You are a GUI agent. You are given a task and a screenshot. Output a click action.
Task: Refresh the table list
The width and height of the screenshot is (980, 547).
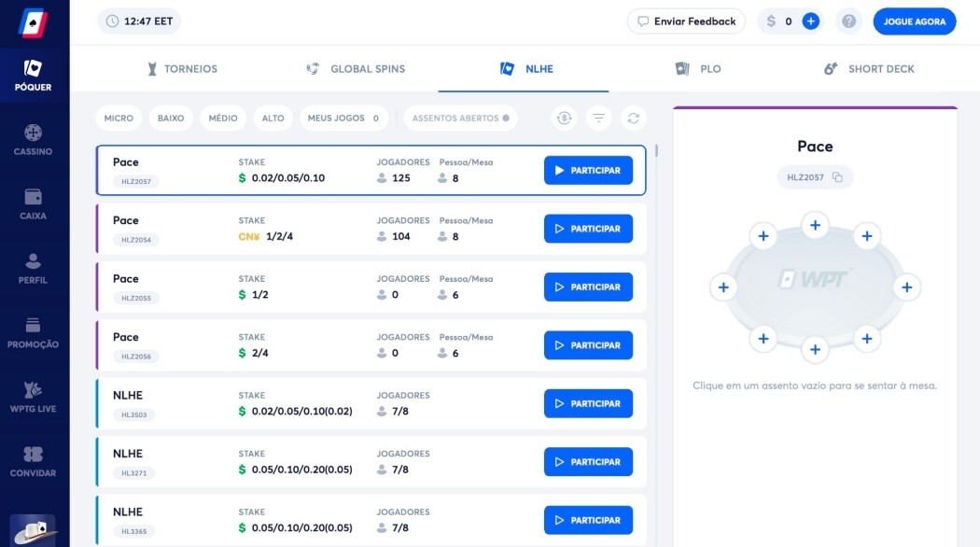634,118
